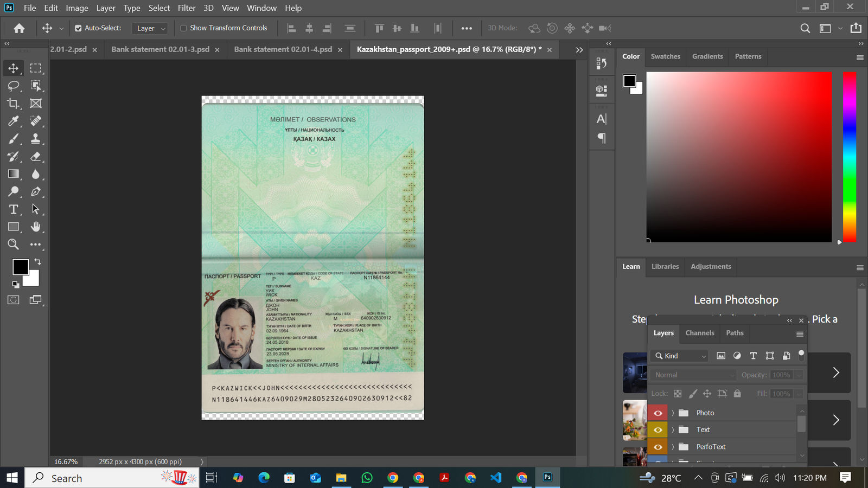Select the Eraser tool

36,157
